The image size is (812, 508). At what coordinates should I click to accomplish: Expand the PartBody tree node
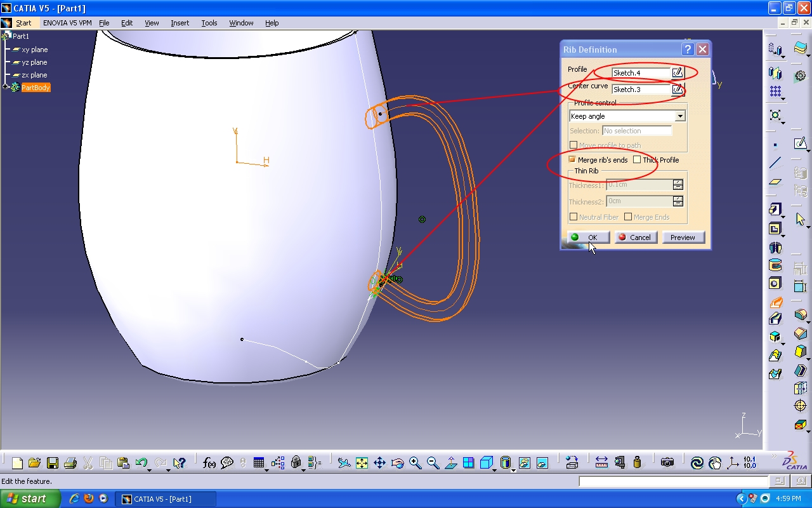point(6,88)
